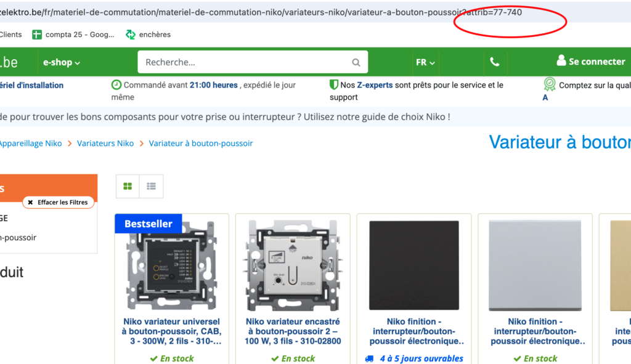Click the phone contact icon
This screenshot has height=364, width=631.
[495, 62]
